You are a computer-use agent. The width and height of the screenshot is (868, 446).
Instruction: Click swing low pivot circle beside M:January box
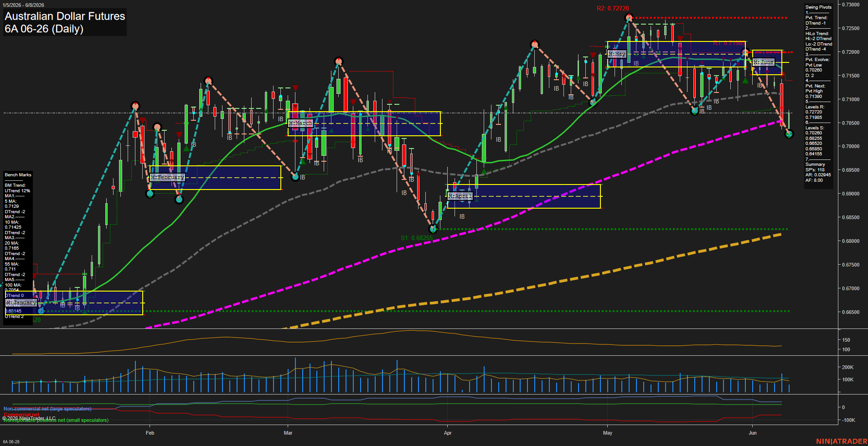coord(41,311)
